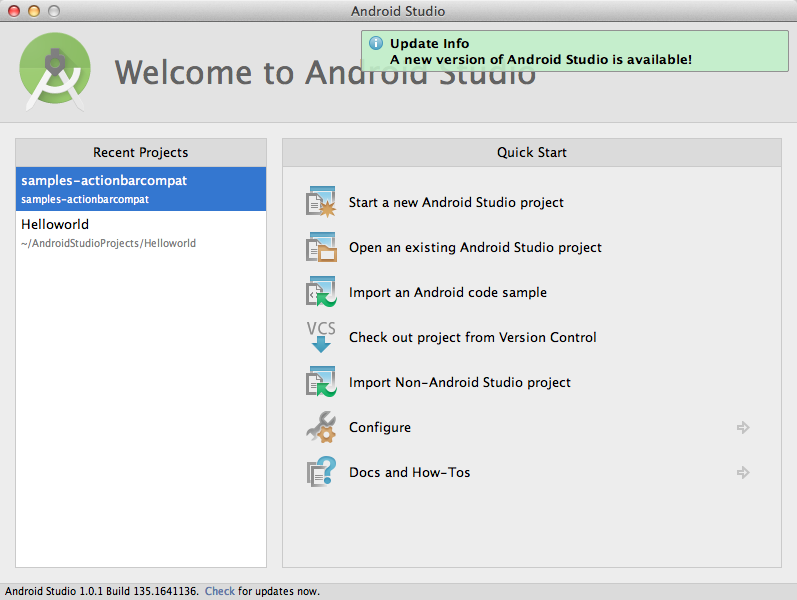Choose Import Non-Android Studio project
797x600 pixels.
pos(459,382)
